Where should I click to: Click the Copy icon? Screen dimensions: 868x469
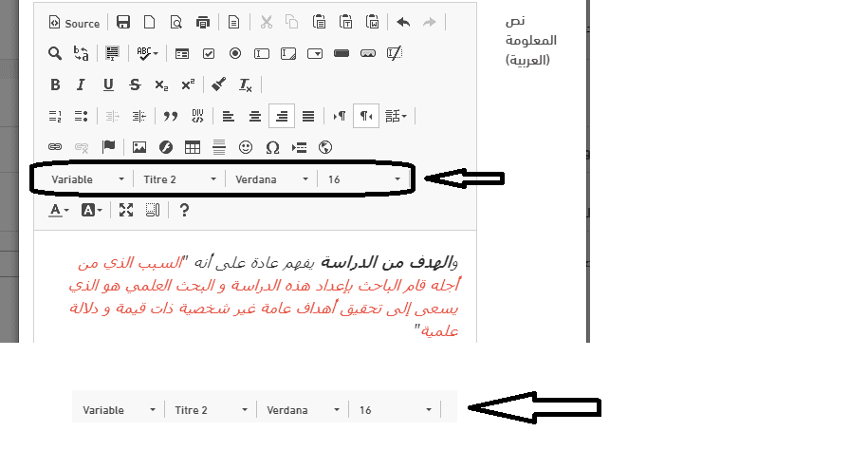point(292,22)
